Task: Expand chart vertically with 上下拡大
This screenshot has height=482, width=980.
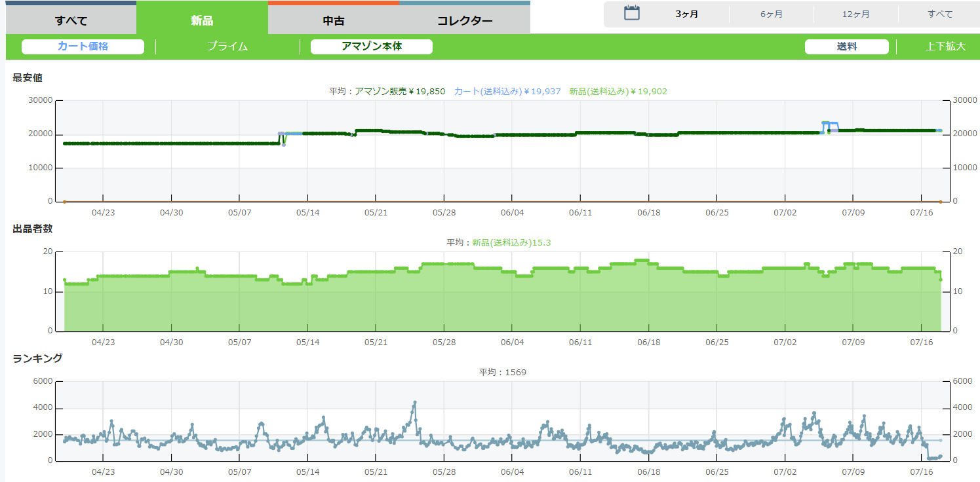Action: (945, 46)
